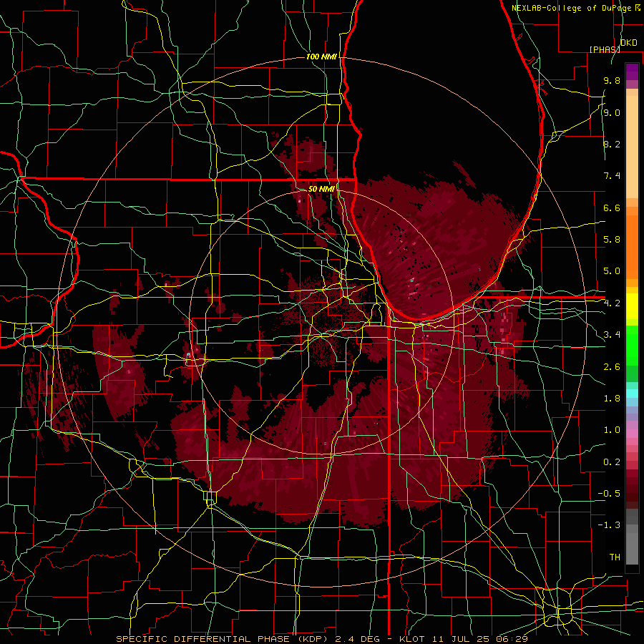Click the purple top segment of color bar
Viewport: 644px width, 644px height.
632,72
